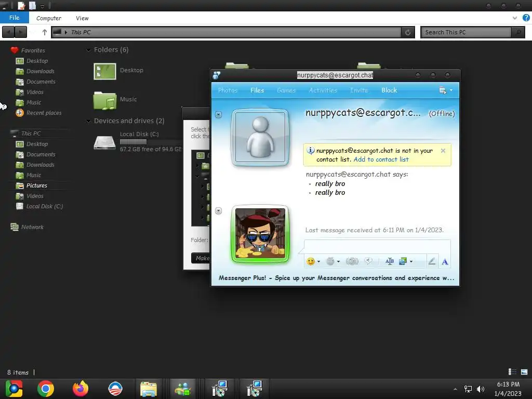This screenshot has width=532, height=399.
Task: Click the background picture icon
Action: pos(403,261)
